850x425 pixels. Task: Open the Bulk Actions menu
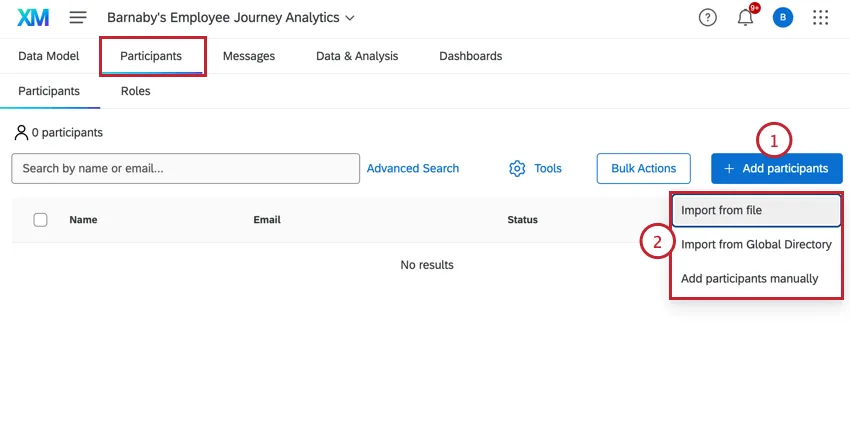click(x=643, y=168)
